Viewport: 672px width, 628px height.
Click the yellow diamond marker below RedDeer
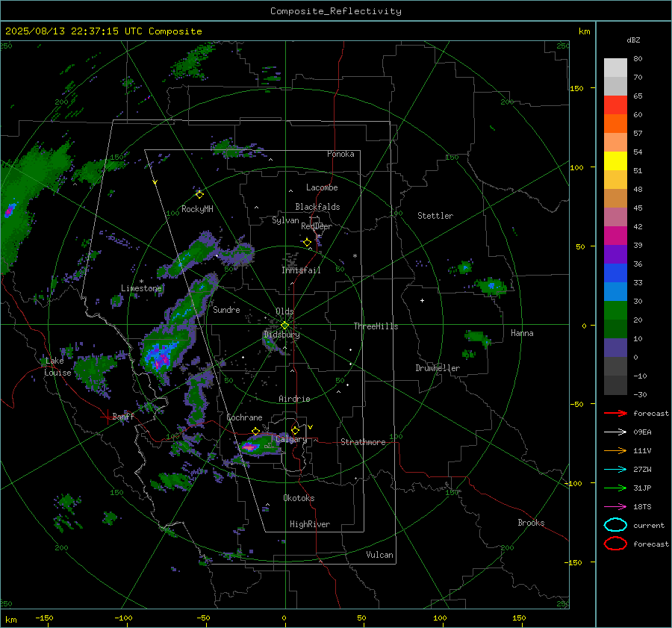(x=308, y=243)
